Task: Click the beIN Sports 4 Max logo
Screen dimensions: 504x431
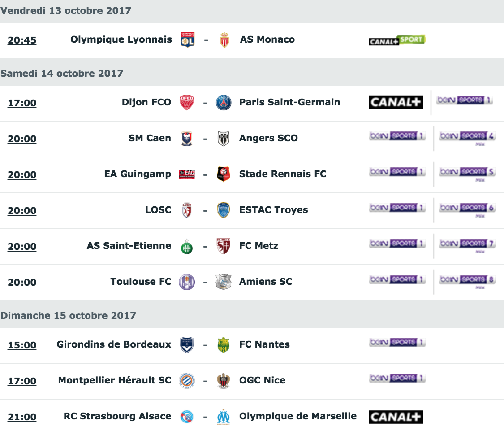Action: click(x=467, y=138)
